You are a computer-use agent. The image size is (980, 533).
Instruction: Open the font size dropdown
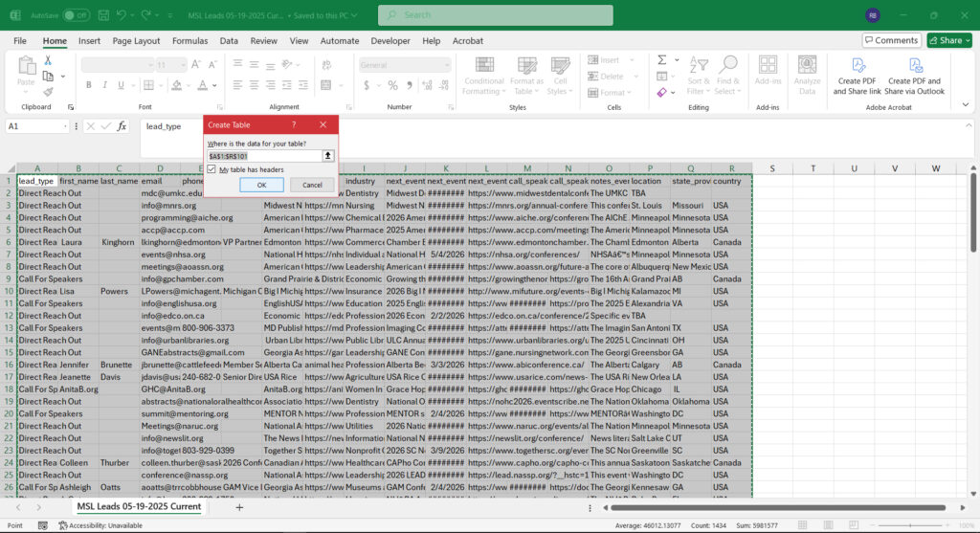pyautogui.click(x=183, y=65)
